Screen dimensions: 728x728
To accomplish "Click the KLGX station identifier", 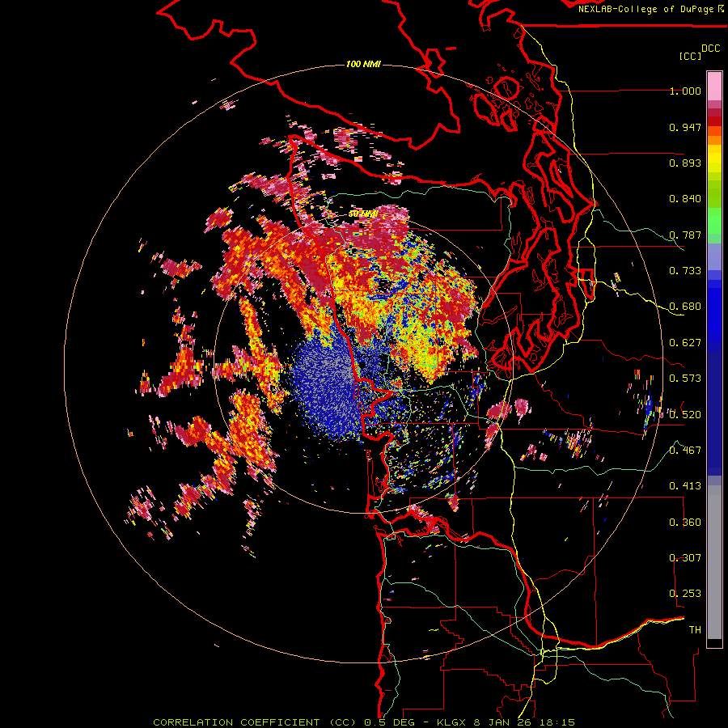I will 452,722.
